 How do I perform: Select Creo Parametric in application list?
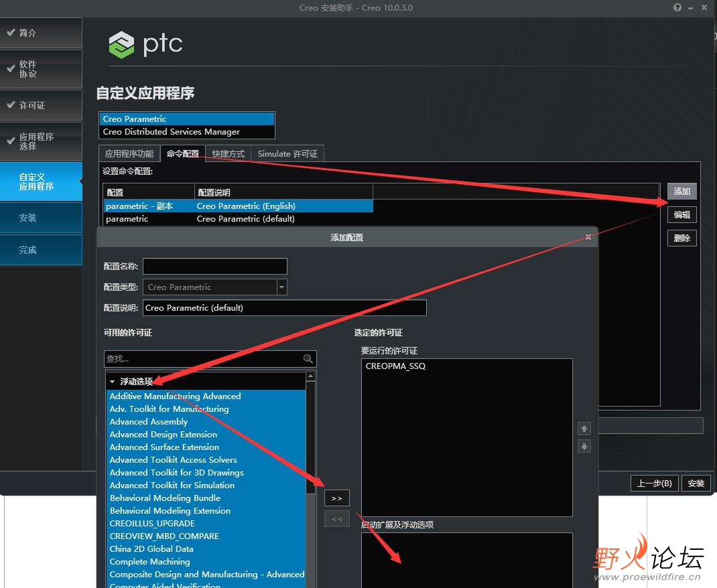tap(186, 119)
